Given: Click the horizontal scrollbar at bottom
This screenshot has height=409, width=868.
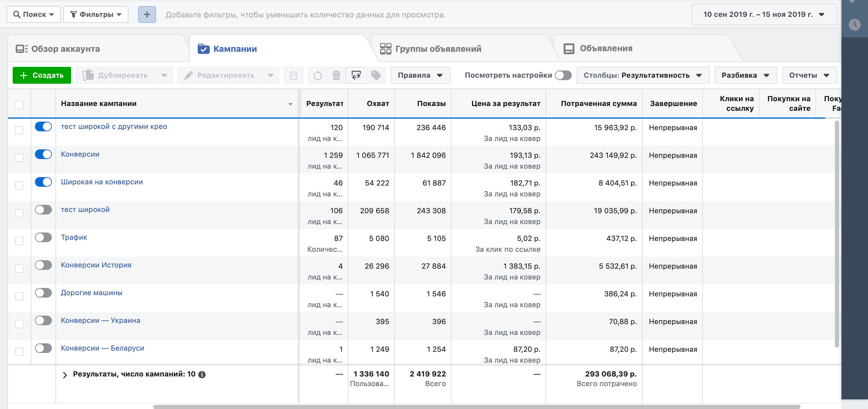Looking at the screenshot, I should [476, 407].
